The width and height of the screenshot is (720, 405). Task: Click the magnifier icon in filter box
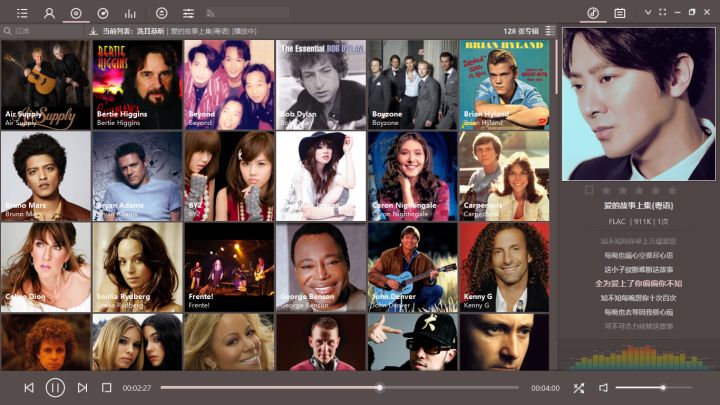(x=7, y=31)
